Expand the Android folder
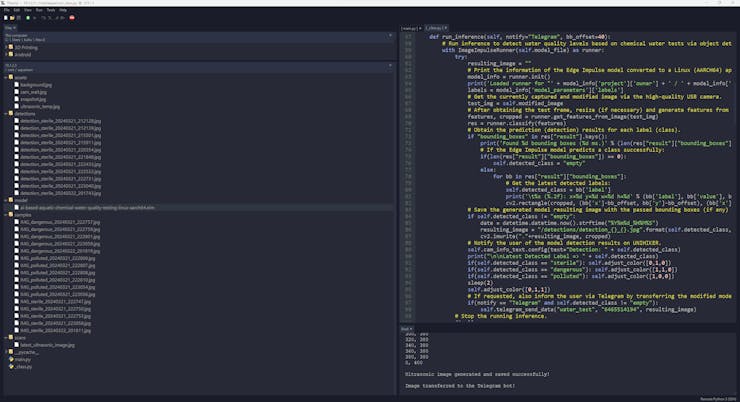 (x=4, y=54)
